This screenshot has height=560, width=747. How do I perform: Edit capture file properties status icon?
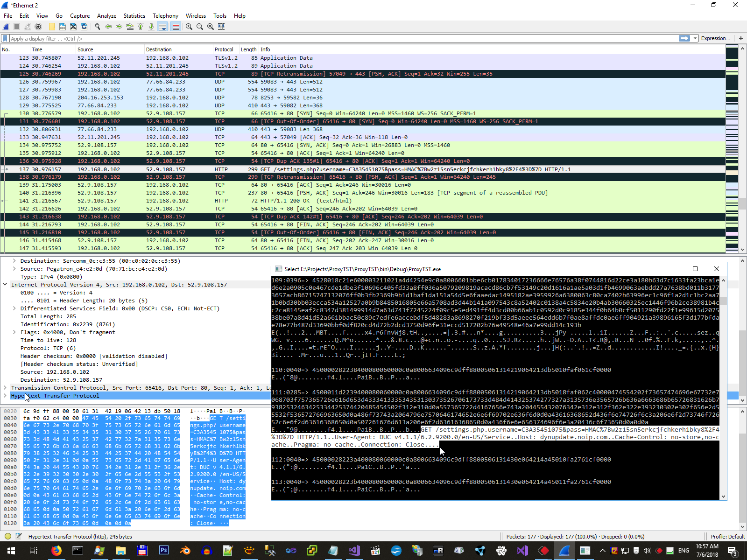click(19, 536)
